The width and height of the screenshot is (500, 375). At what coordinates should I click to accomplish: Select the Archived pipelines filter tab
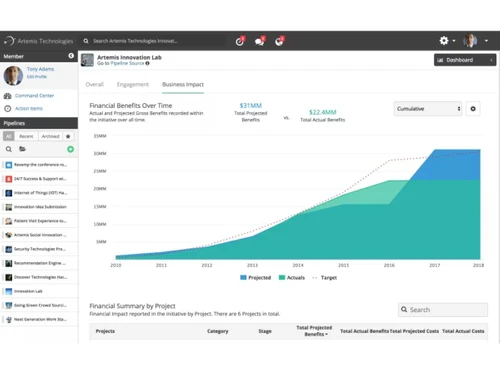50,136
